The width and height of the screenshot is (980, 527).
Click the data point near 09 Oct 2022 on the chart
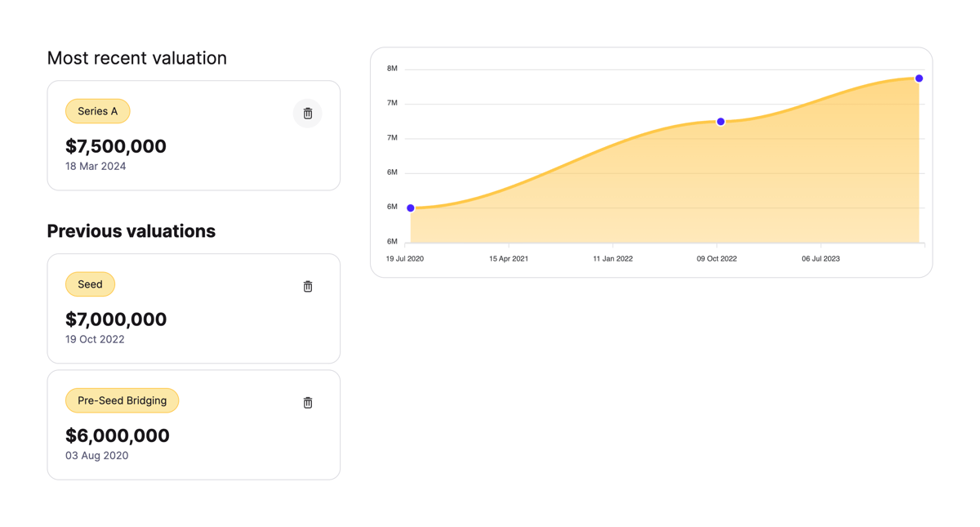(x=720, y=121)
